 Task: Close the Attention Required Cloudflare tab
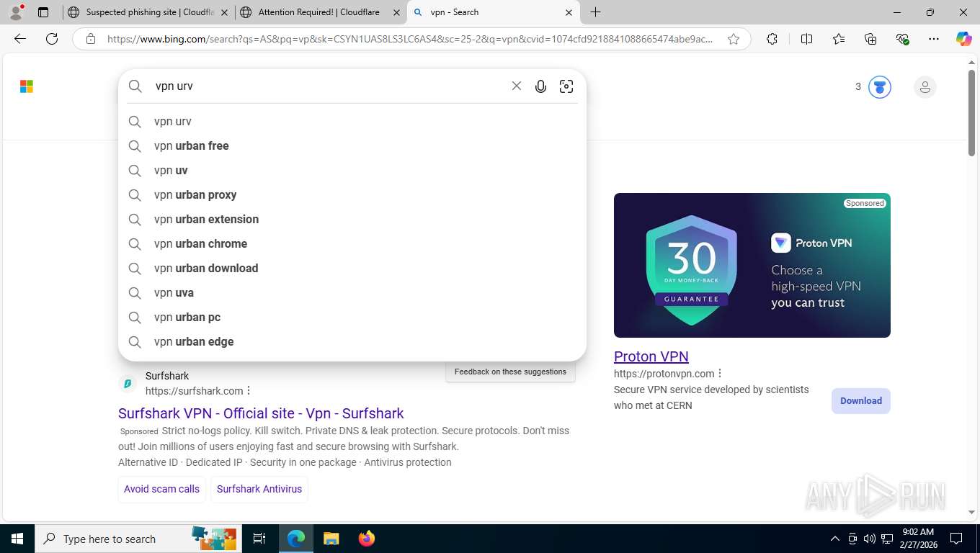396,12
